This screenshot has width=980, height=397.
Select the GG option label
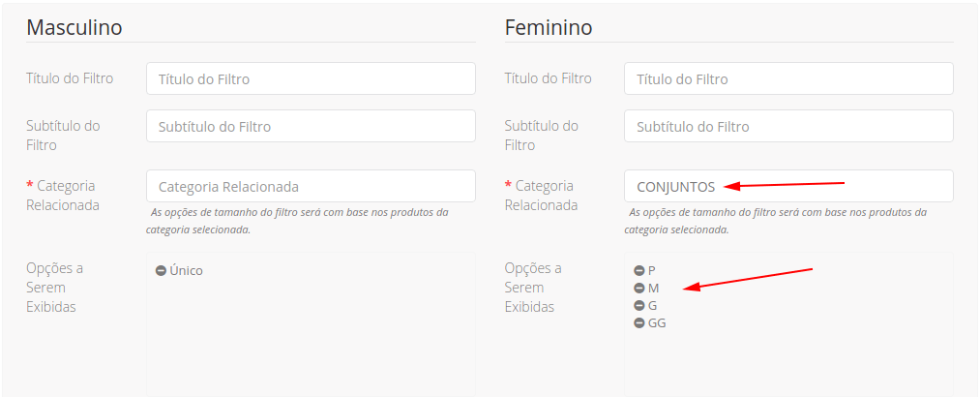pos(657,323)
